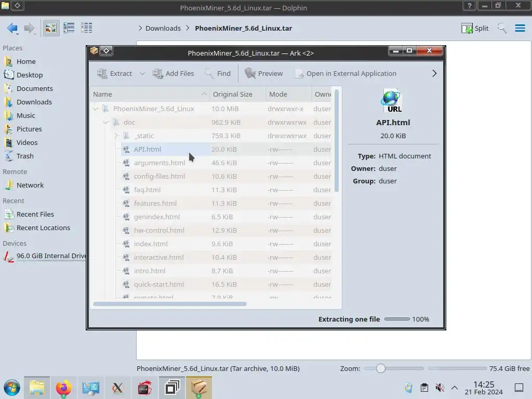Open Downloads in Places panel
532x399 pixels.
(34, 102)
